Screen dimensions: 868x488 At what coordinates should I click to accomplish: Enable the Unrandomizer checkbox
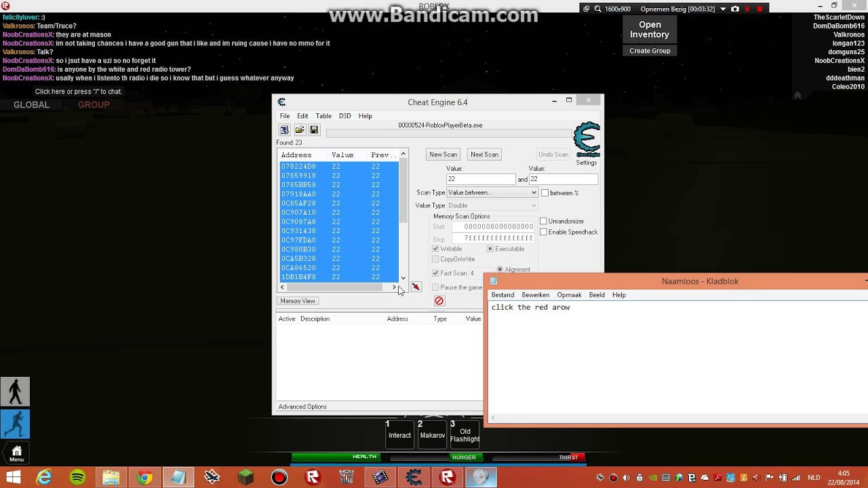[x=543, y=221]
